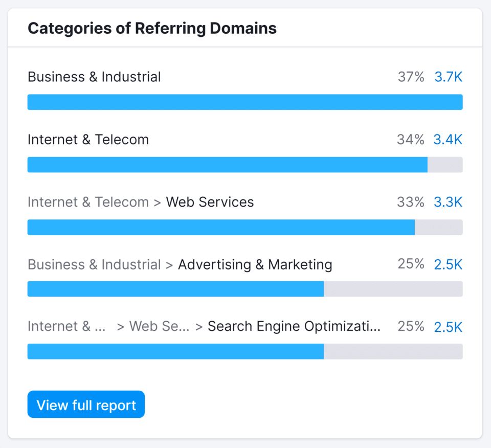
Task: Click the 3.3K link next to Web Services
Action: 448,202
